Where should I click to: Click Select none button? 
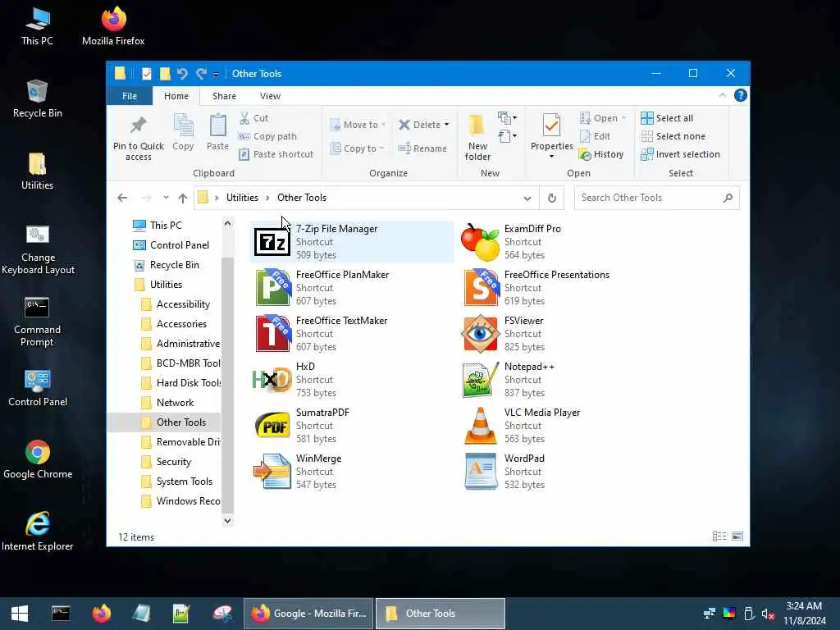click(673, 136)
